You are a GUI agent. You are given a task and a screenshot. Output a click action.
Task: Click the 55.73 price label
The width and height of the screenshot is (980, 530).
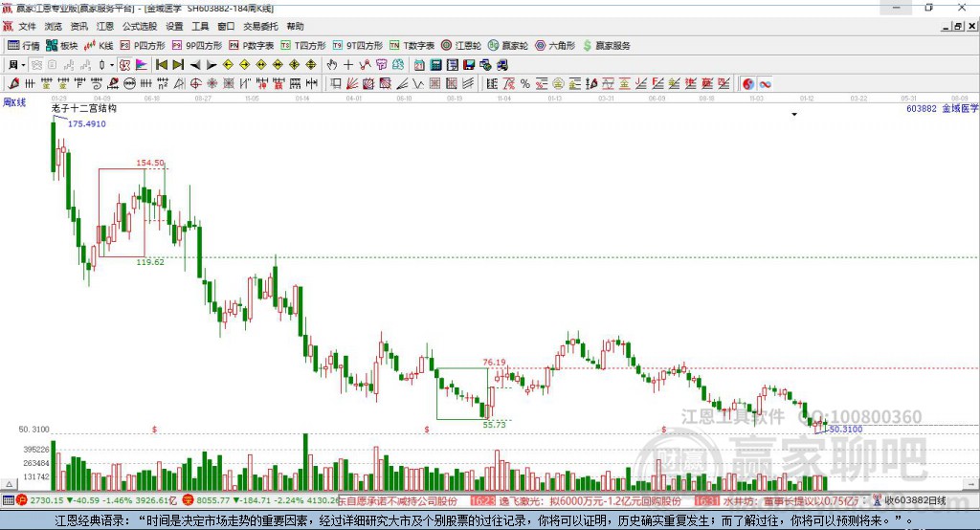coord(494,425)
